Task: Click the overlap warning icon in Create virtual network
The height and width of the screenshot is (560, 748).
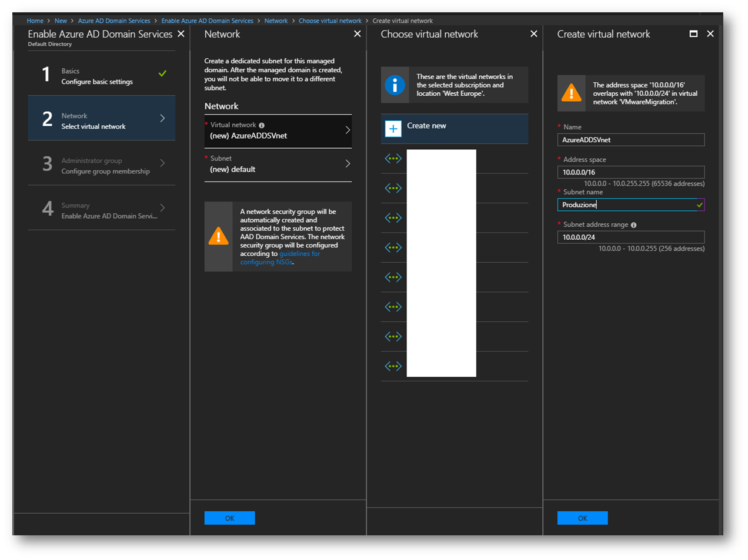Action: coord(572,93)
